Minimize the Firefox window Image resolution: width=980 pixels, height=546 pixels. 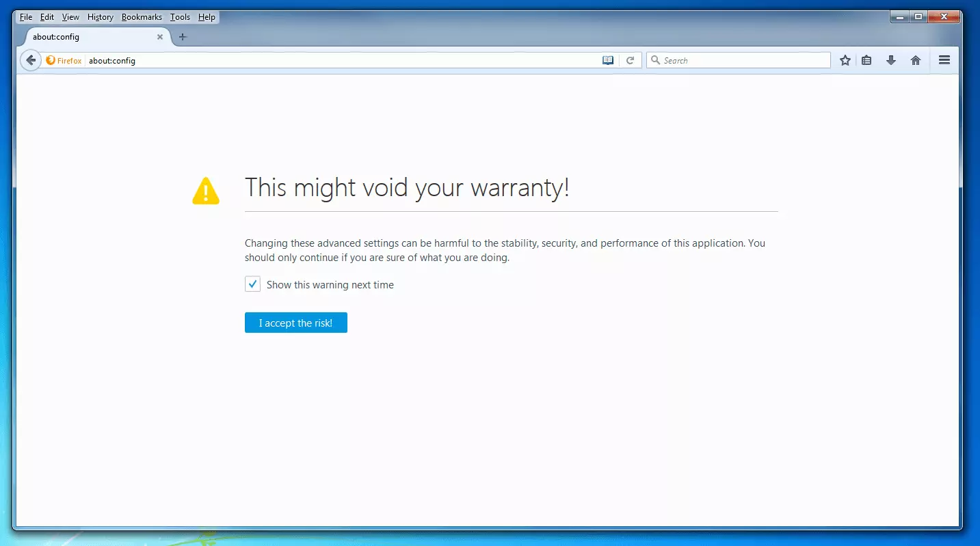click(900, 16)
